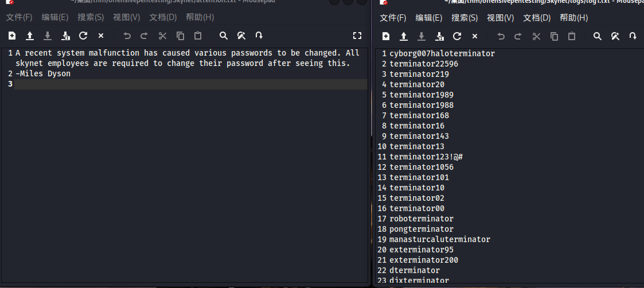This screenshot has width=644, height=288.
Task: Click Save icon in log1.txt window
Action: (421, 36)
